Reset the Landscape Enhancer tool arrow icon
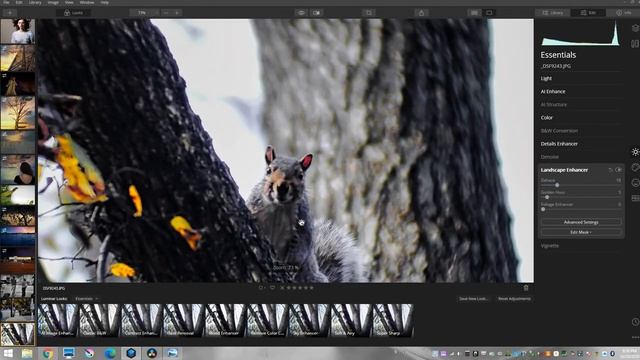This screenshot has height=360, width=640. coord(611,170)
